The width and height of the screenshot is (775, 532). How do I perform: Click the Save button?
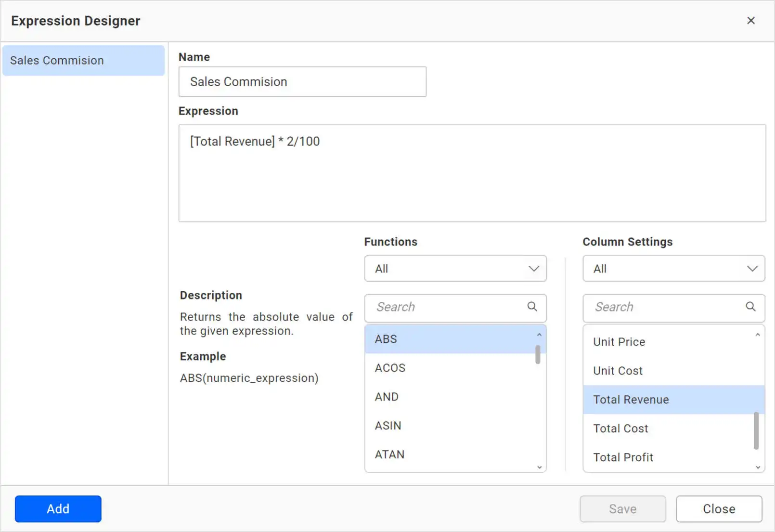tap(622, 509)
